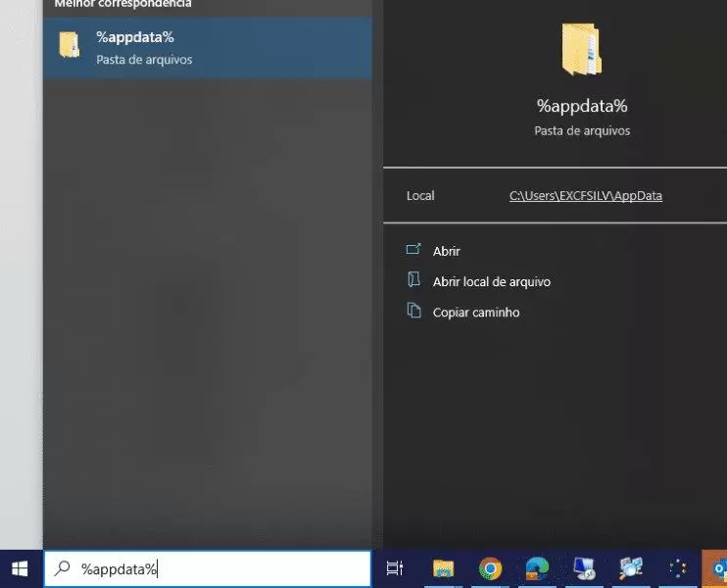Open the C:\Users\EXCFSILV\AppData path link
The image size is (727, 588).
585,196
